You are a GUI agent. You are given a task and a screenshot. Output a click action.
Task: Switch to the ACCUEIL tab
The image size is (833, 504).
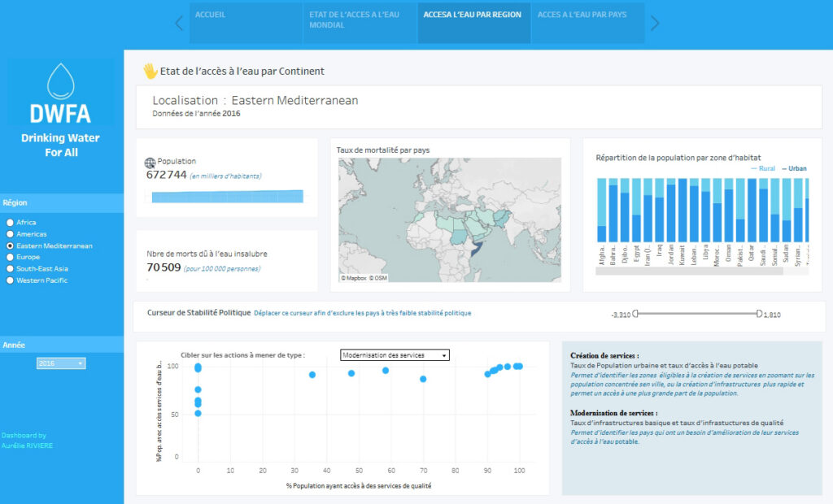tap(246, 24)
